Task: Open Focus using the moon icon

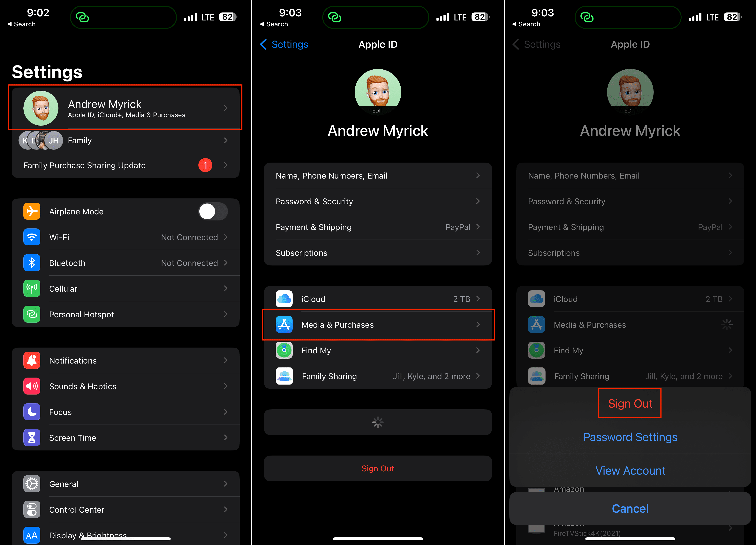Action: (x=32, y=412)
